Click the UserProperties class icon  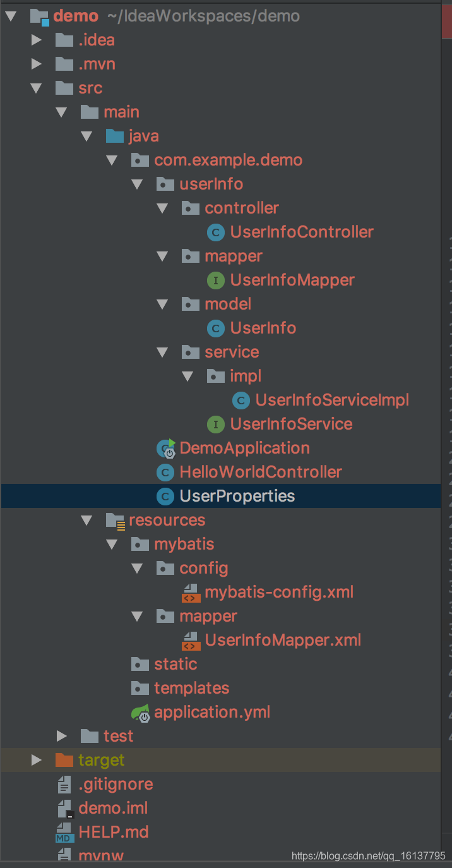click(165, 497)
